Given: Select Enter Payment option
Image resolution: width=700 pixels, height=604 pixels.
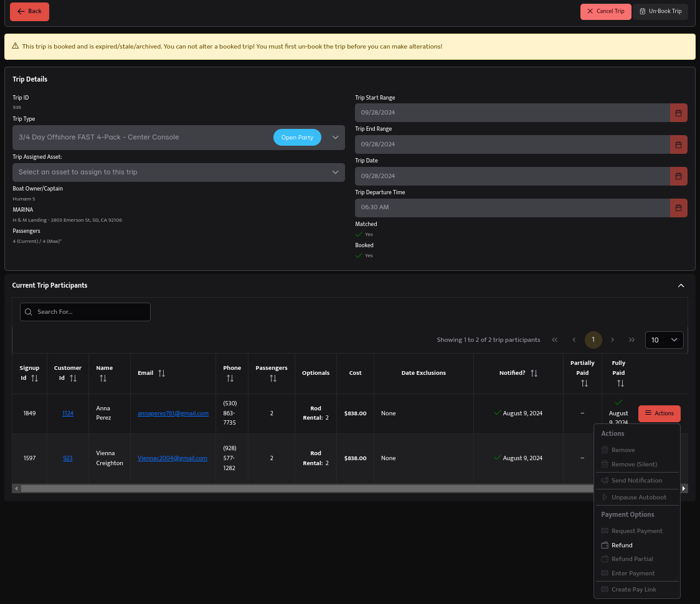Looking at the screenshot, I should click(x=637, y=573).
